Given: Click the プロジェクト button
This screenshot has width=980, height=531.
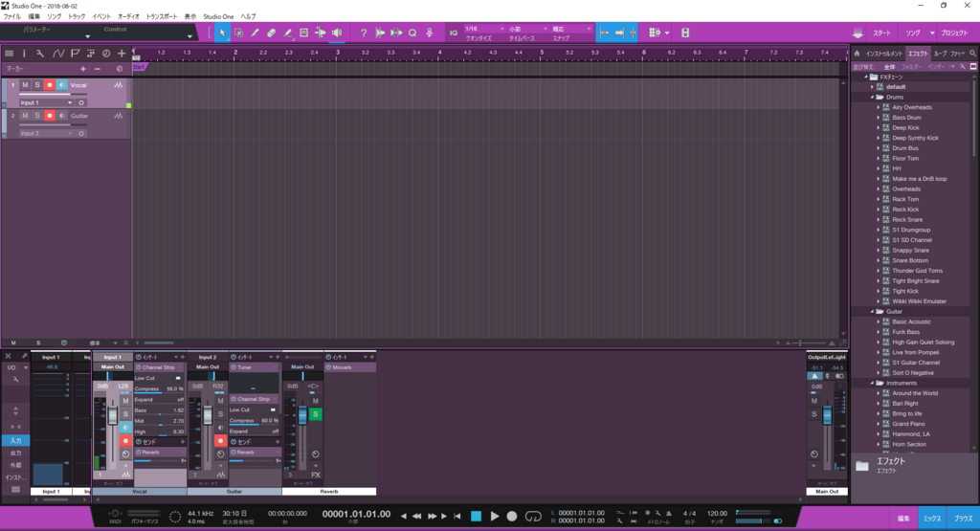Looking at the screenshot, I should point(954,33).
